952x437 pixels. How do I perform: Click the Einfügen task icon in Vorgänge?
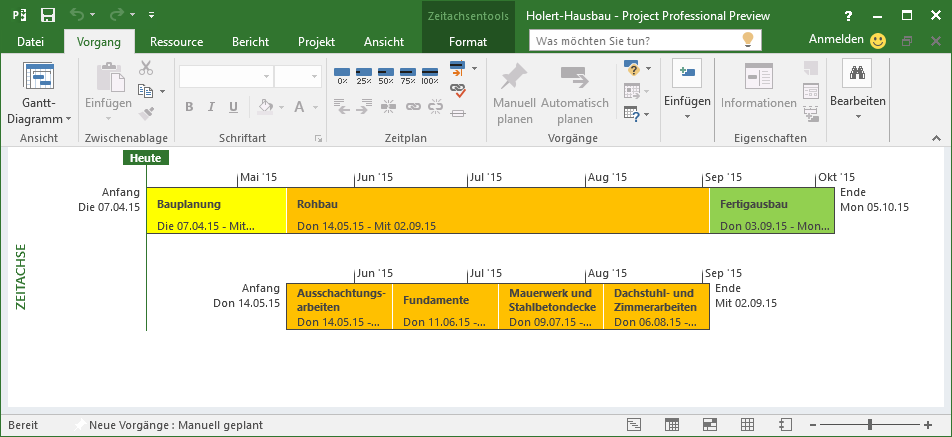[687, 73]
